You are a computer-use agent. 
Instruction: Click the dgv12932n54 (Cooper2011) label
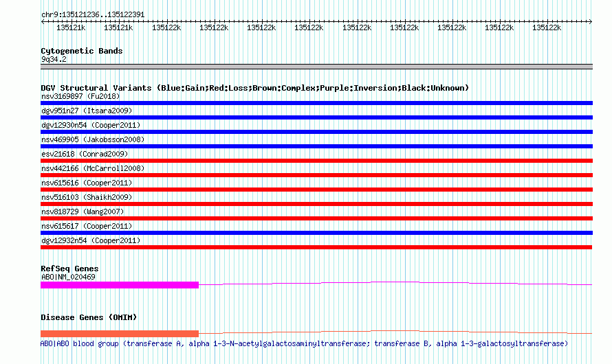pyautogui.click(x=91, y=240)
